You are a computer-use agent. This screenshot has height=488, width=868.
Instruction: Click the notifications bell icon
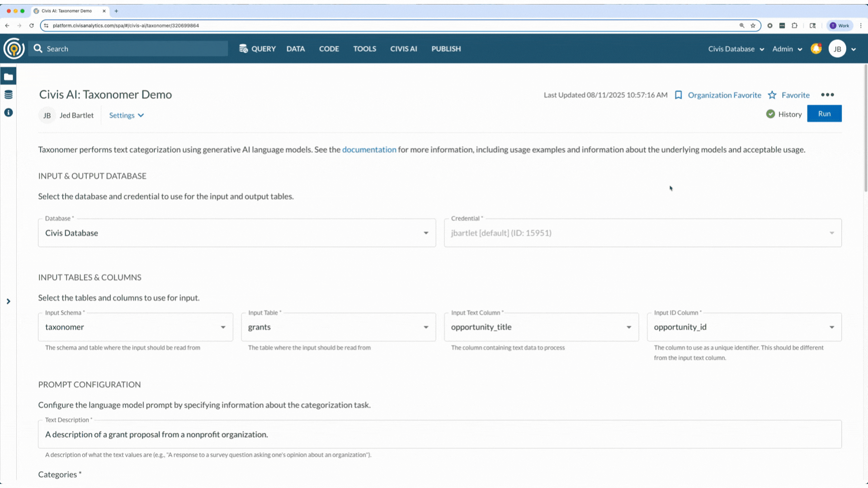click(x=816, y=48)
